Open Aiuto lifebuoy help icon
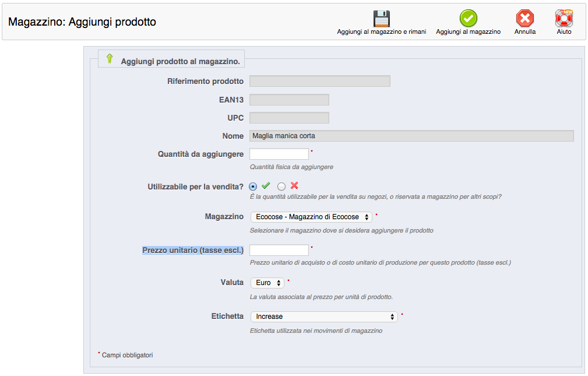The height and width of the screenshot is (376, 588). point(564,18)
